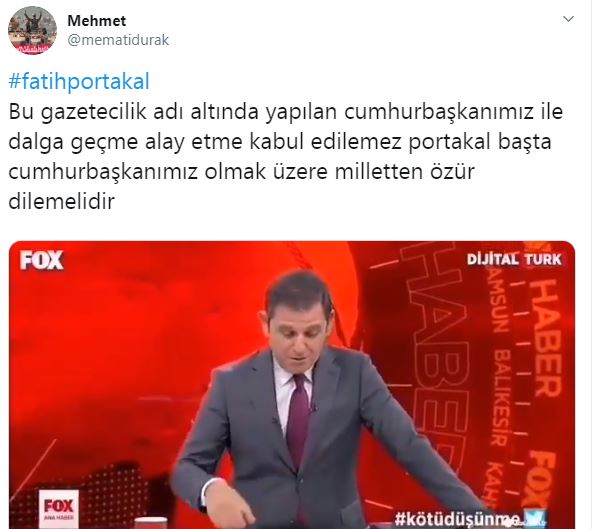Open the @mematidurak handle link
Viewport: 596px width, 529px height.
coord(118,40)
